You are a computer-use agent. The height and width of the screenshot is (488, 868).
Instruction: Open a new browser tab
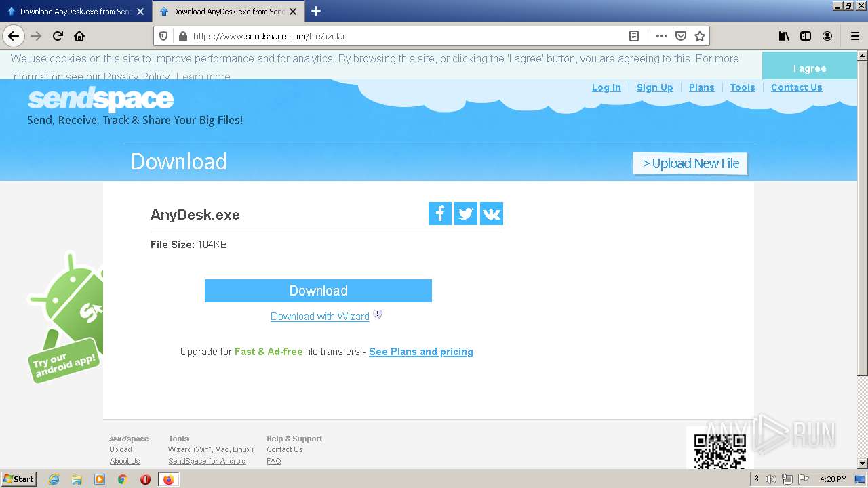316,11
